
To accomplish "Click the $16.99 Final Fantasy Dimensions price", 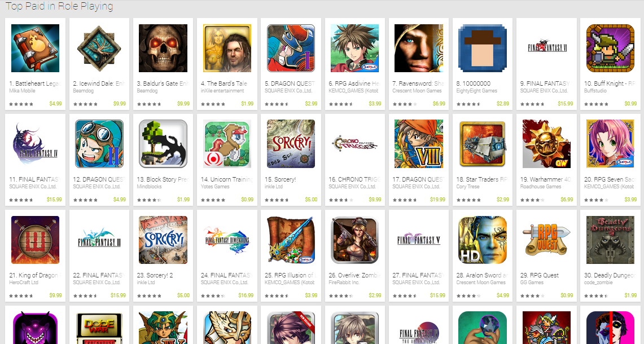I will tap(246, 295).
